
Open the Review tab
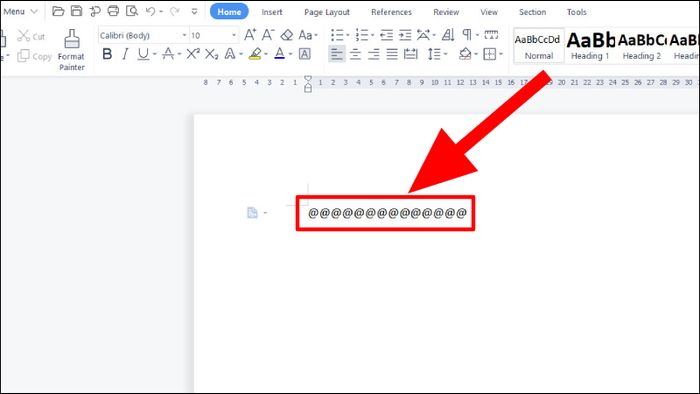[446, 12]
